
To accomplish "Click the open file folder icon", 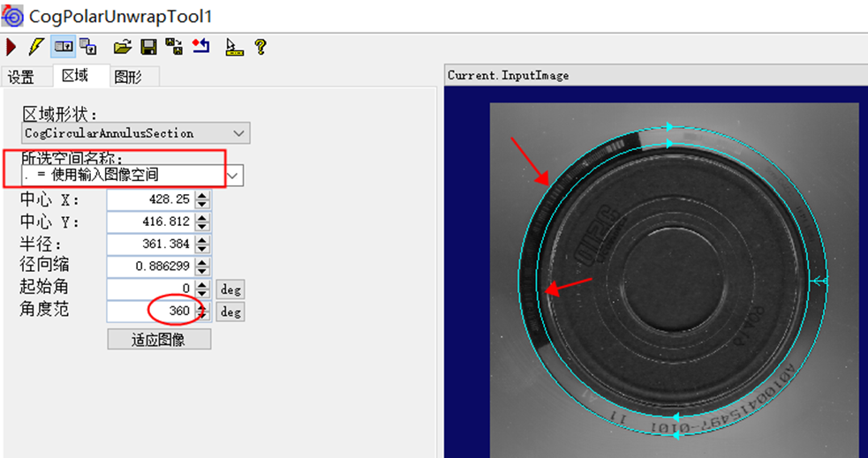I will 123,47.
